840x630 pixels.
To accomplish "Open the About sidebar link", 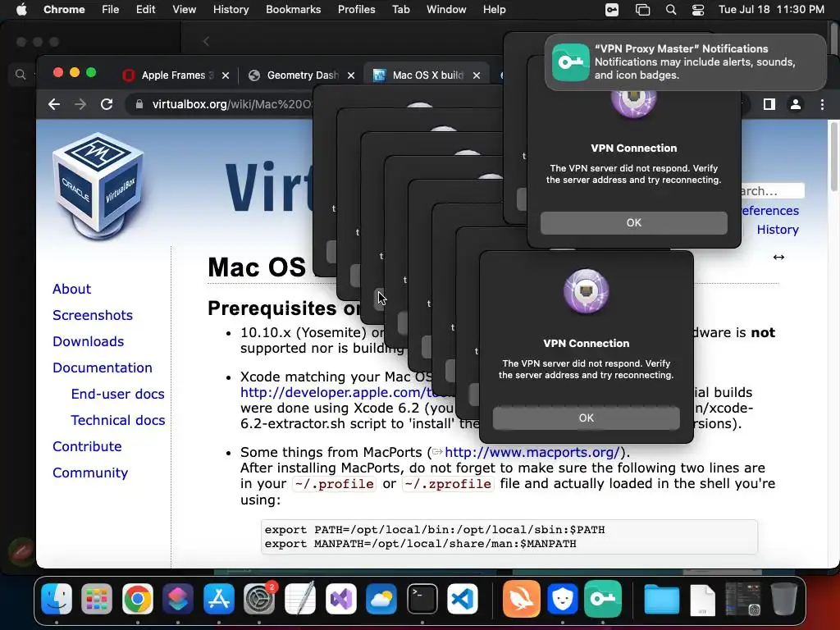I will coord(72,289).
